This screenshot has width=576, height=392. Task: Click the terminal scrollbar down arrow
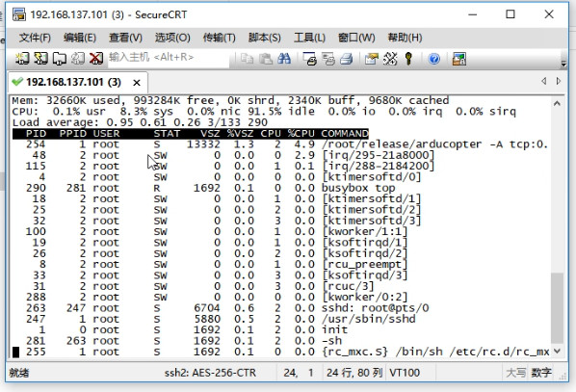pyautogui.click(x=557, y=352)
